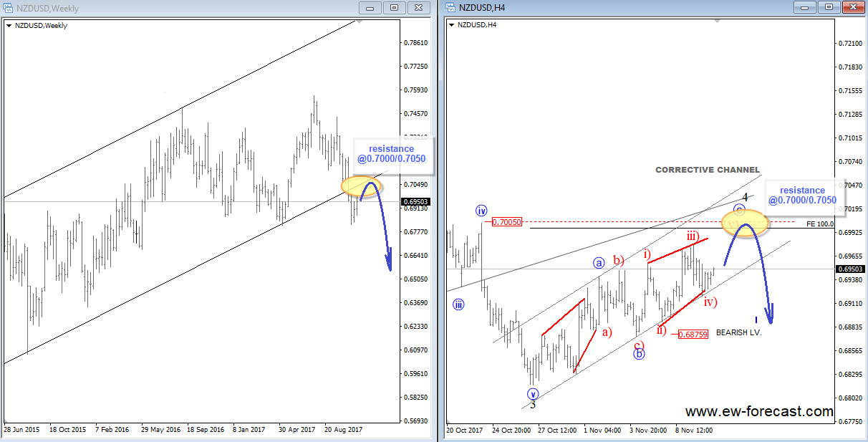The width and height of the screenshot is (868, 442).
Task: Open the www.ew-forecast.com link
Action: click(x=759, y=412)
